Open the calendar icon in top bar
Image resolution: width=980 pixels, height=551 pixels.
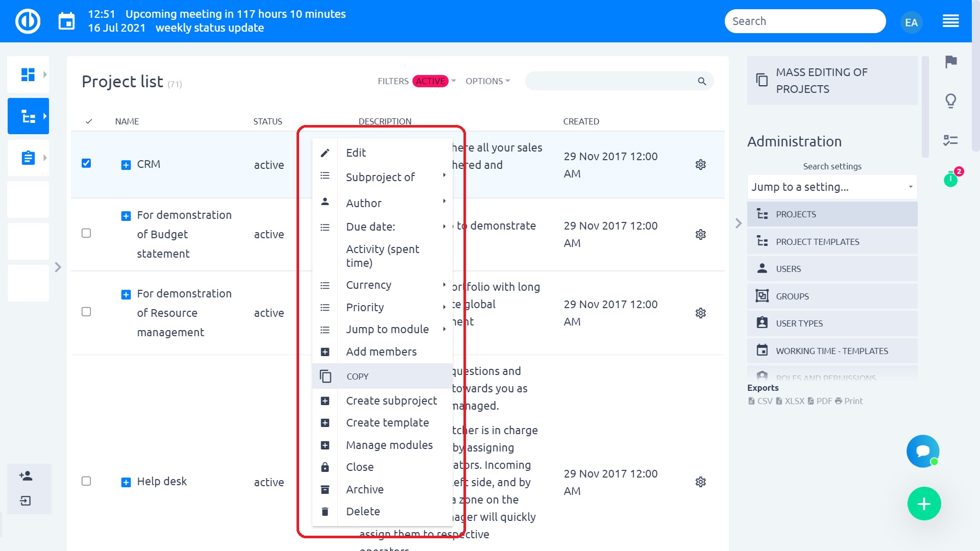pos(66,21)
